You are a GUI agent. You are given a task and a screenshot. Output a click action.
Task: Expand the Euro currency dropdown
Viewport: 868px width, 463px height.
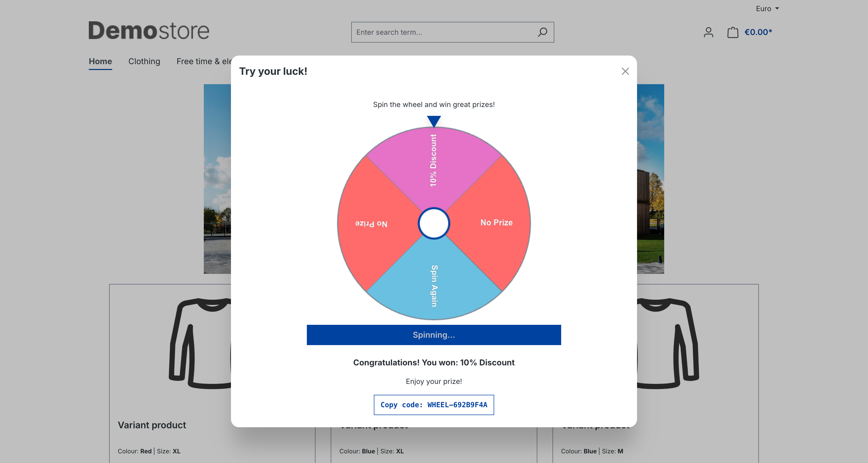[x=767, y=9]
